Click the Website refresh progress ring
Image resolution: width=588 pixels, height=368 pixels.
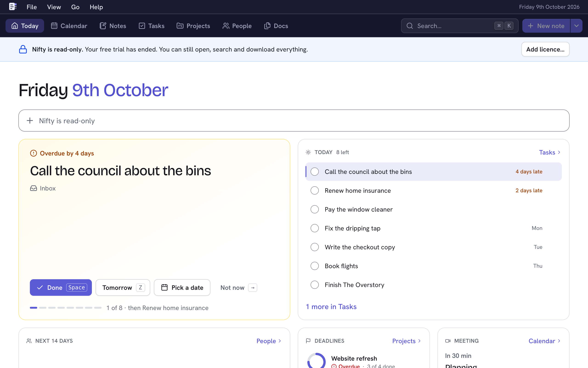[316, 361]
